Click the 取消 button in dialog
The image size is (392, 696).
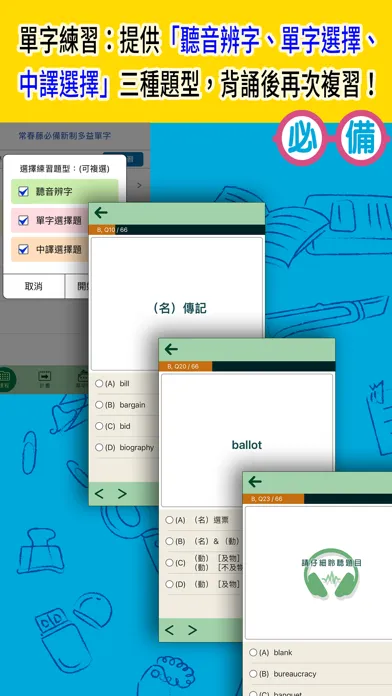point(34,286)
